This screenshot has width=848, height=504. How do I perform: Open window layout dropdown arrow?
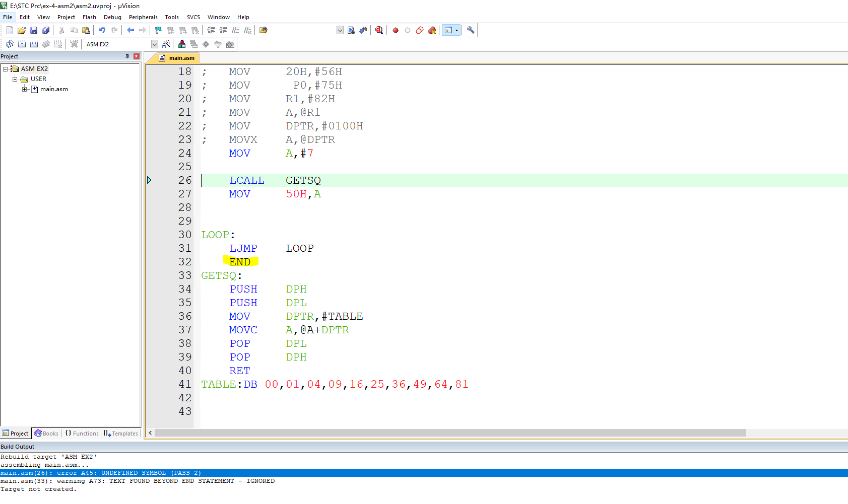click(457, 30)
